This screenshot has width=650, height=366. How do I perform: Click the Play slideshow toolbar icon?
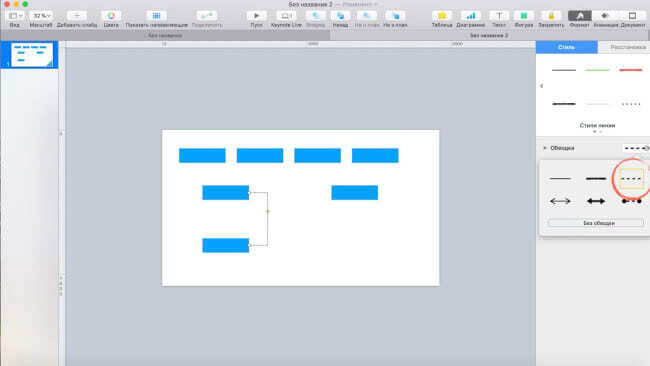pyautogui.click(x=256, y=16)
